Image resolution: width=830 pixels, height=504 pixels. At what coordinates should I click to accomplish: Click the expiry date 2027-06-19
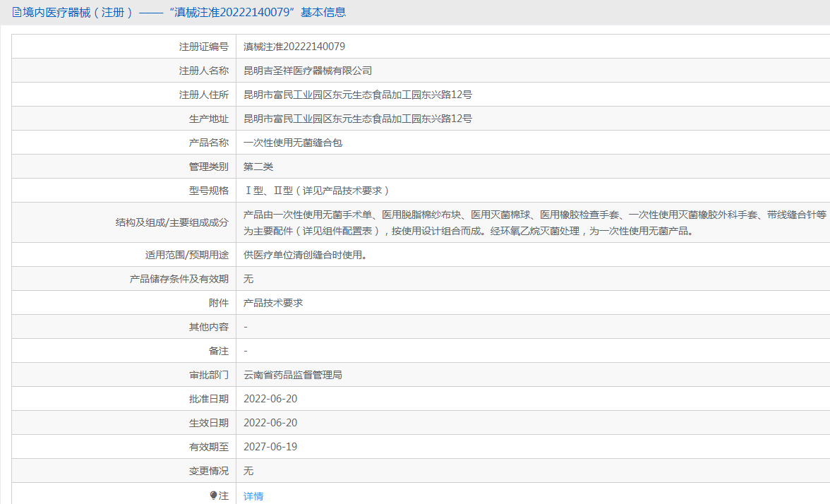click(270, 447)
